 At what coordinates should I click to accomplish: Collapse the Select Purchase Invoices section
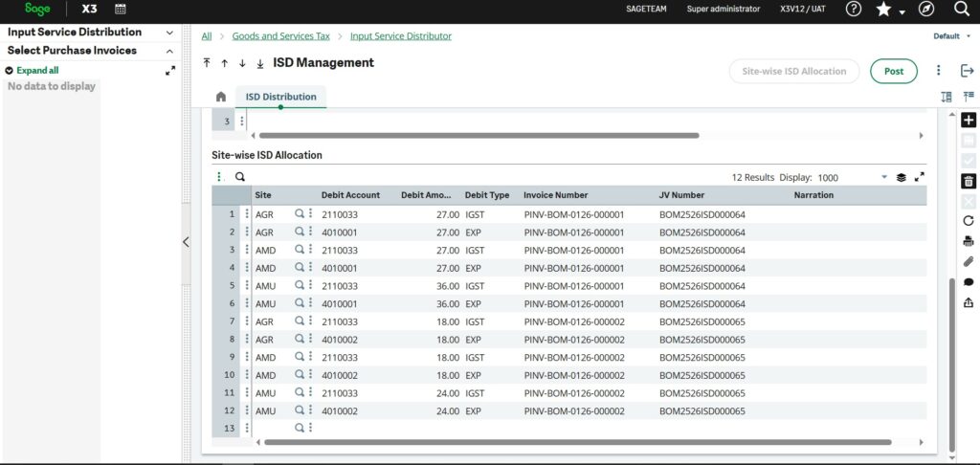coord(169,51)
